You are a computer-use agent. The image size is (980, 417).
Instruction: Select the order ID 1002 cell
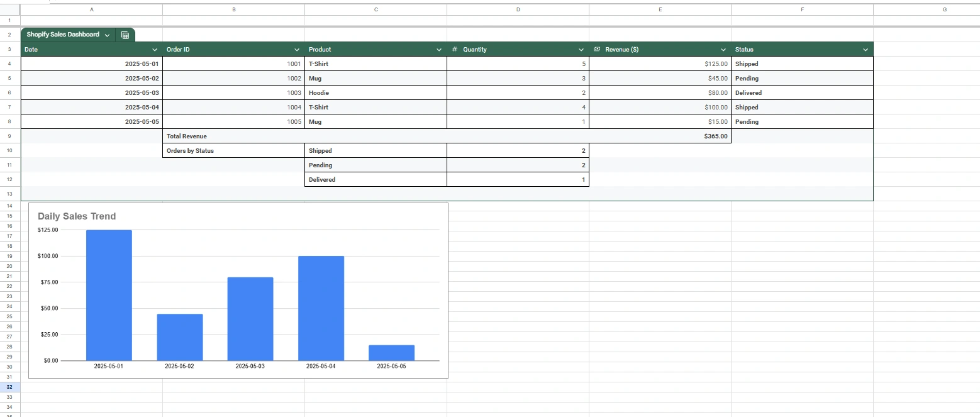pos(234,79)
